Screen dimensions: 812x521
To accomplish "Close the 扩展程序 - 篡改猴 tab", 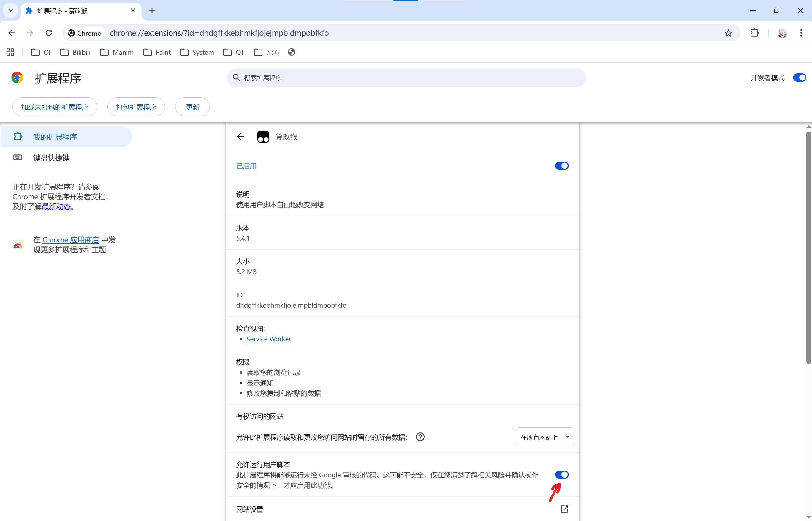I will click(133, 10).
